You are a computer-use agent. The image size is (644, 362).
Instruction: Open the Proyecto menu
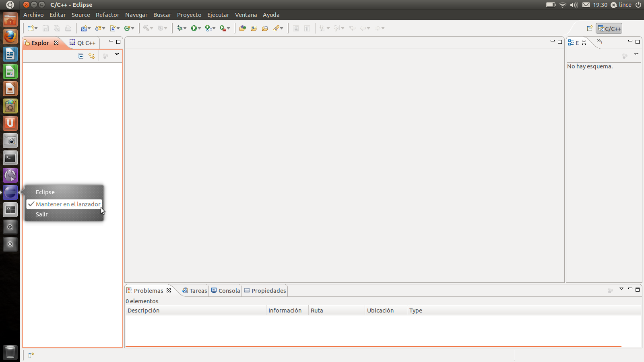tap(189, 15)
